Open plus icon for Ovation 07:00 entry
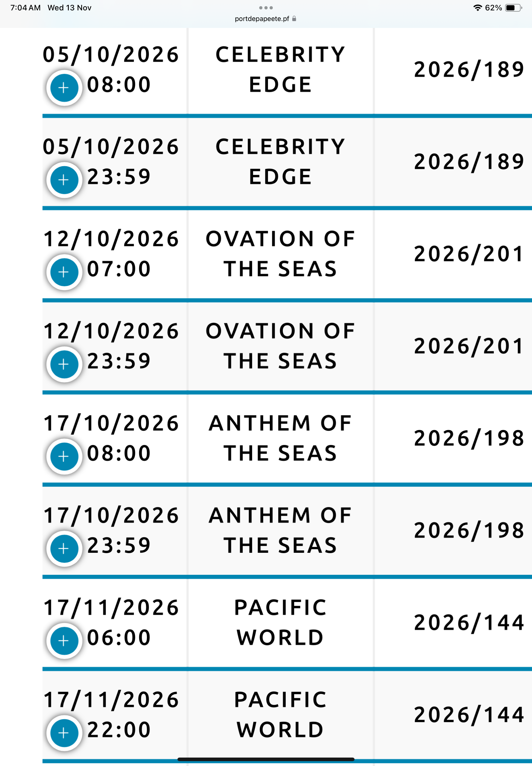 [x=64, y=272]
